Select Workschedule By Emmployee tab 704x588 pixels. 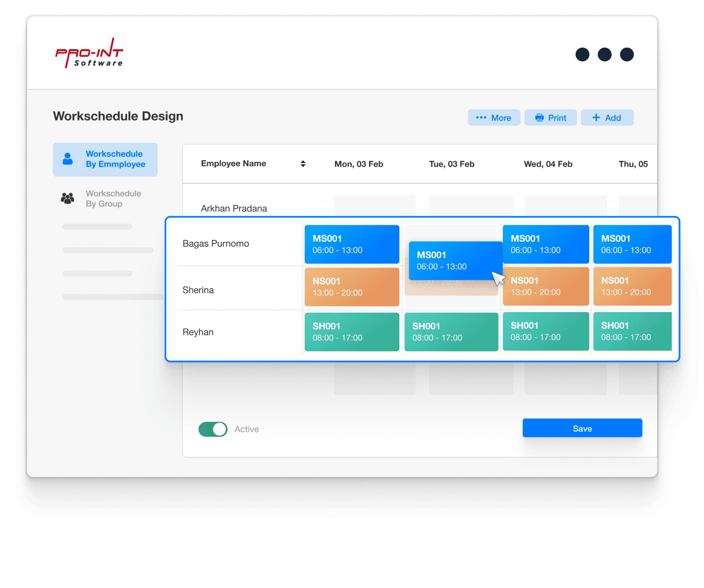[x=105, y=159]
